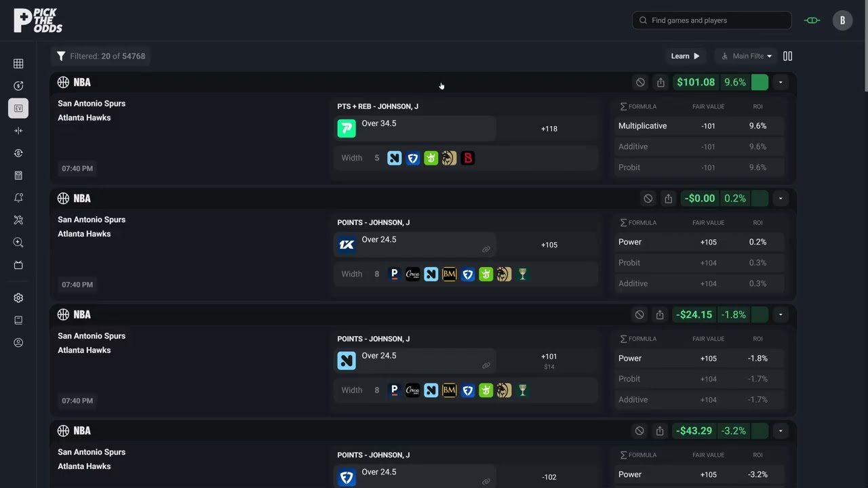Click the share icon on the -$0.00 card

668,199
